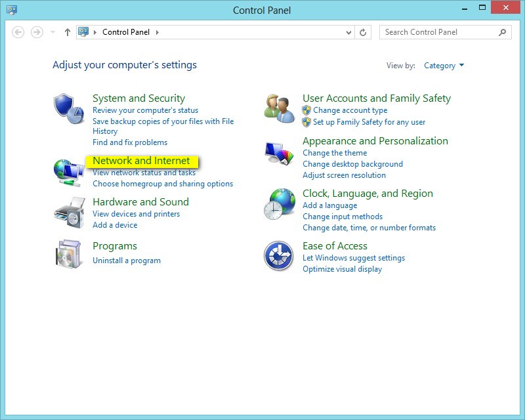Click the Forward arrow navigation button
Screen dimensions: 525x420
37,33
